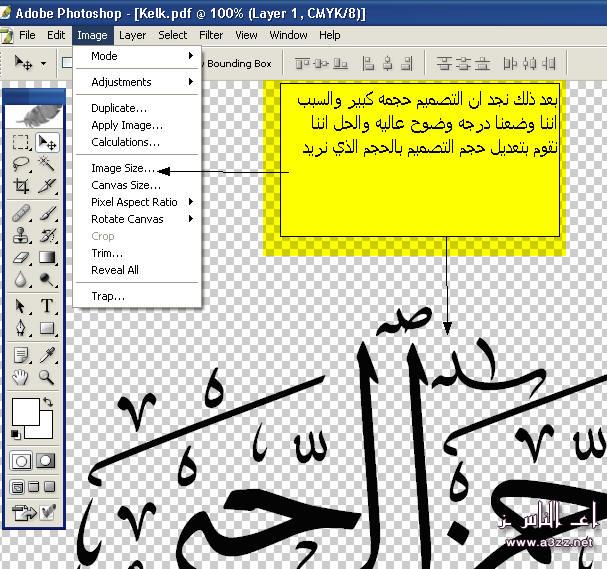Enable Standard Mode editing
This screenshot has width=607, height=569.
[x=21, y=461]
